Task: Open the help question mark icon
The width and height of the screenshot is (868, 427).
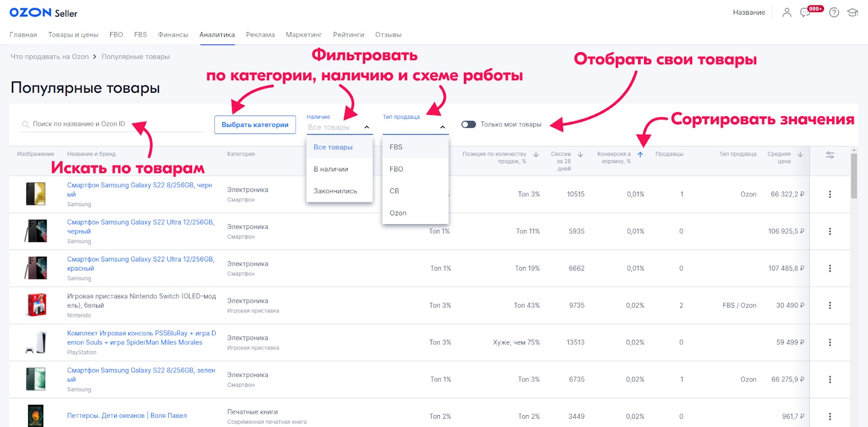Action: pos(834,12)
